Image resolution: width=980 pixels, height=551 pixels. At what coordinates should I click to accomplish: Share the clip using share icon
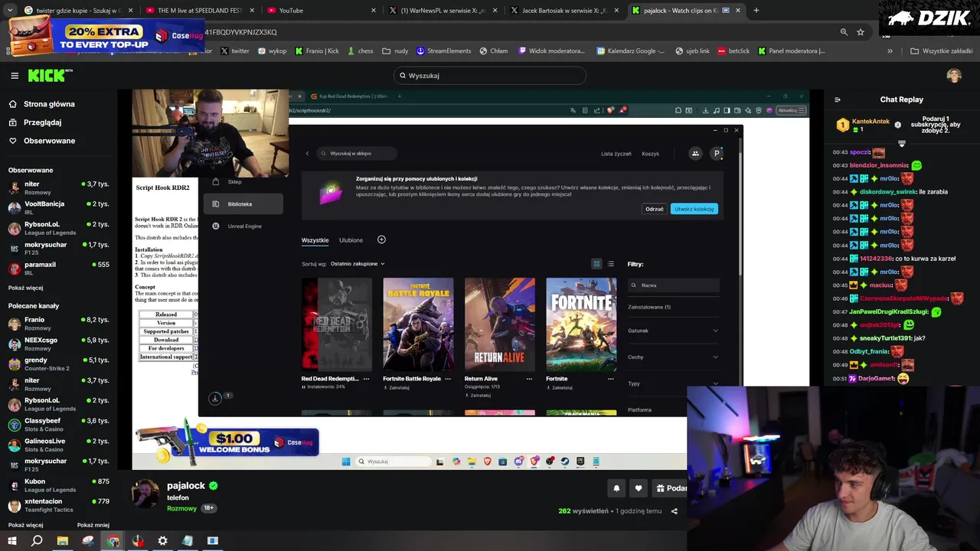(675, 511)
